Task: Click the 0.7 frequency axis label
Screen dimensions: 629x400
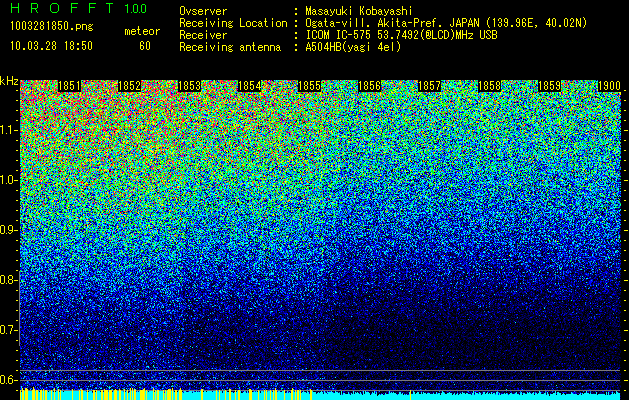Action: click(x=8, y=330)
